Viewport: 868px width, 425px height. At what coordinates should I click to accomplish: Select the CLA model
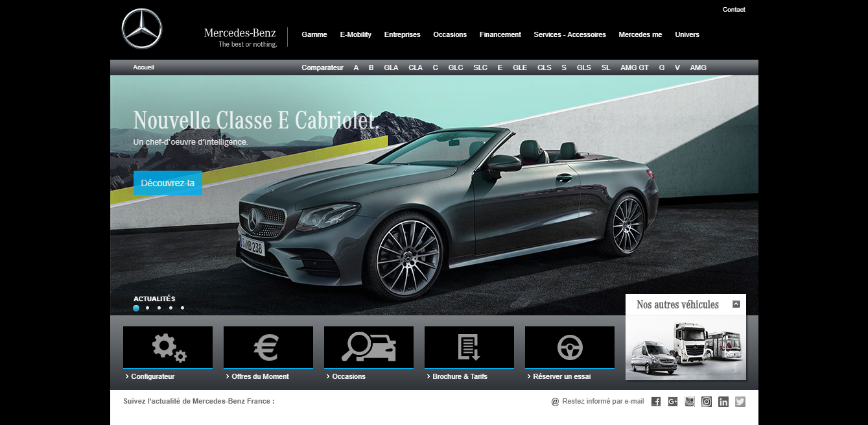pos(416,67)
